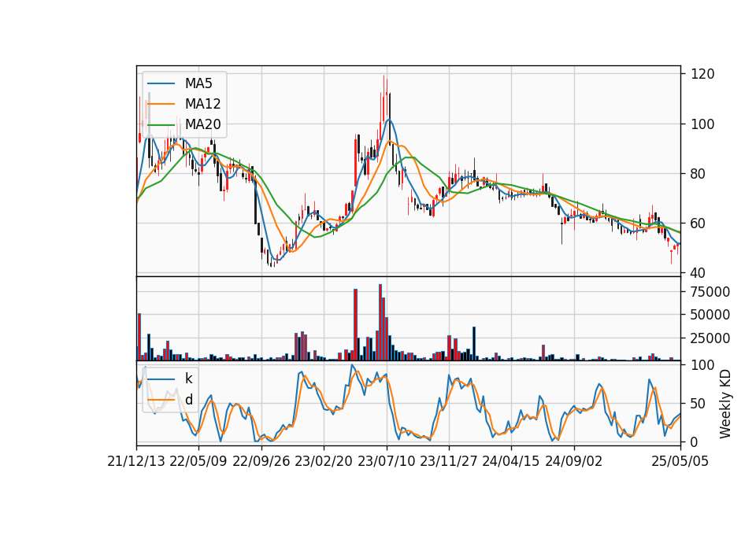Click the 0 tick on Weekly KD axis

(695, 441)
